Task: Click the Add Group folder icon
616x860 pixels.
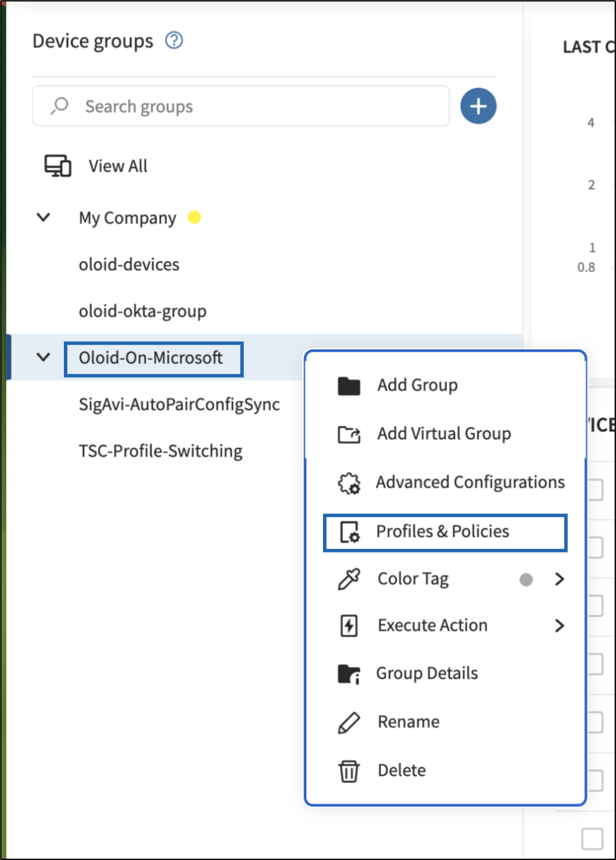Action: point(349,386)
